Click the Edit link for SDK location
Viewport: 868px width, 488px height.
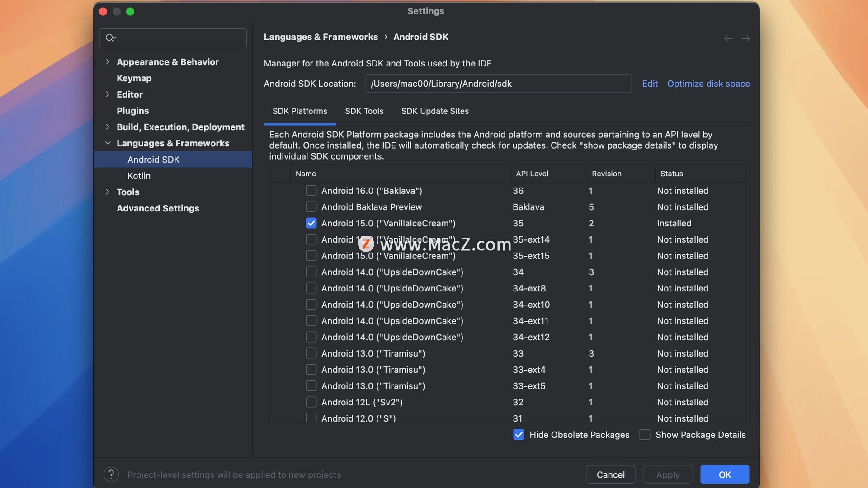click(x=650, y=84)
